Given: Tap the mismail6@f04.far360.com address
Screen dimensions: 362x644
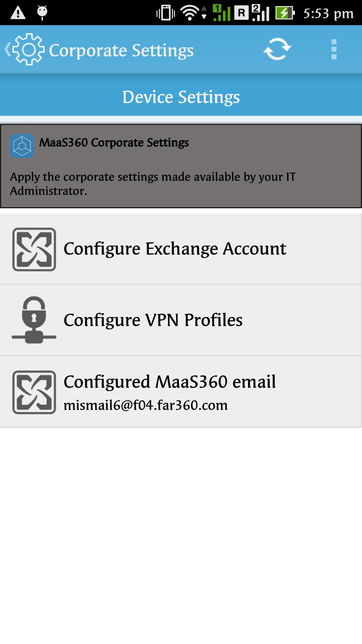Looking at the screenshot, I should point(145,405).
